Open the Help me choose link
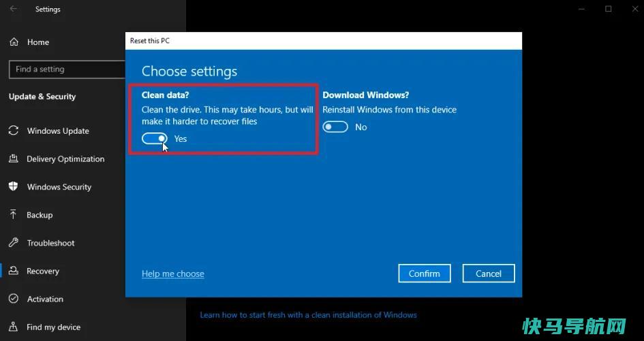 (x=173, y=273)
